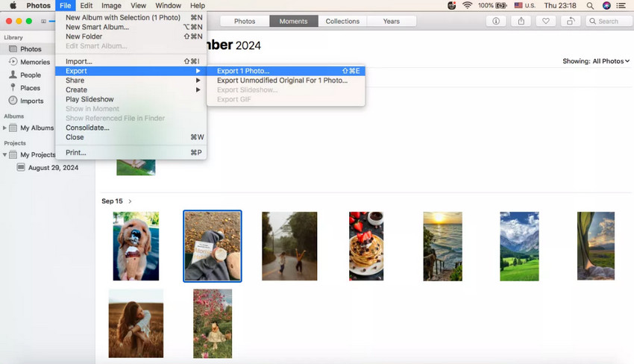Screen dimensions: 634x364
Task: Switch to the Collections view tab
Action: pyautogui.click(x=342, y=21)
